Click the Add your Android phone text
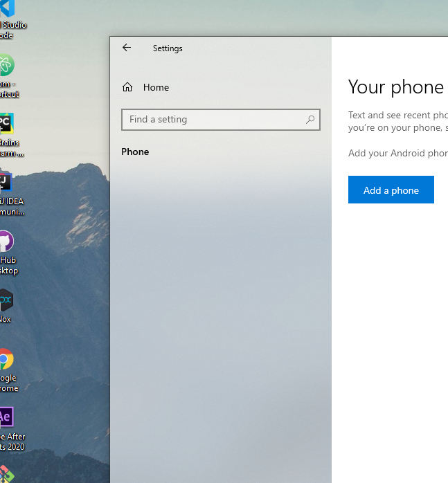The image size is (448, 483). [397, 153]
